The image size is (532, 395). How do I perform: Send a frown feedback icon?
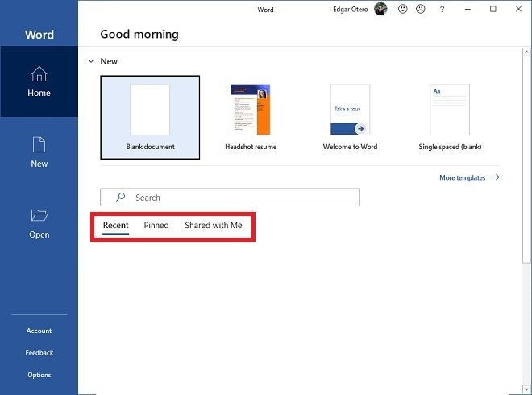421,9
